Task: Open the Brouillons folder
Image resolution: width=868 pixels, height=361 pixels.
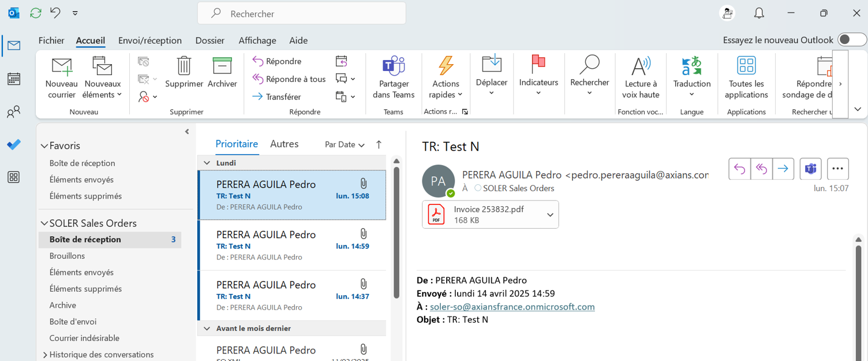Action: pyautogui.click(x=67, y=256)
